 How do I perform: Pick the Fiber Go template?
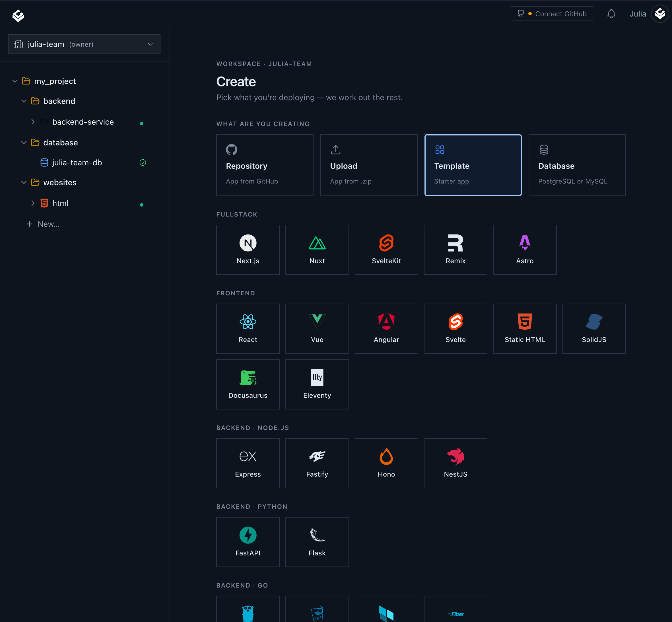pos(455,609)
